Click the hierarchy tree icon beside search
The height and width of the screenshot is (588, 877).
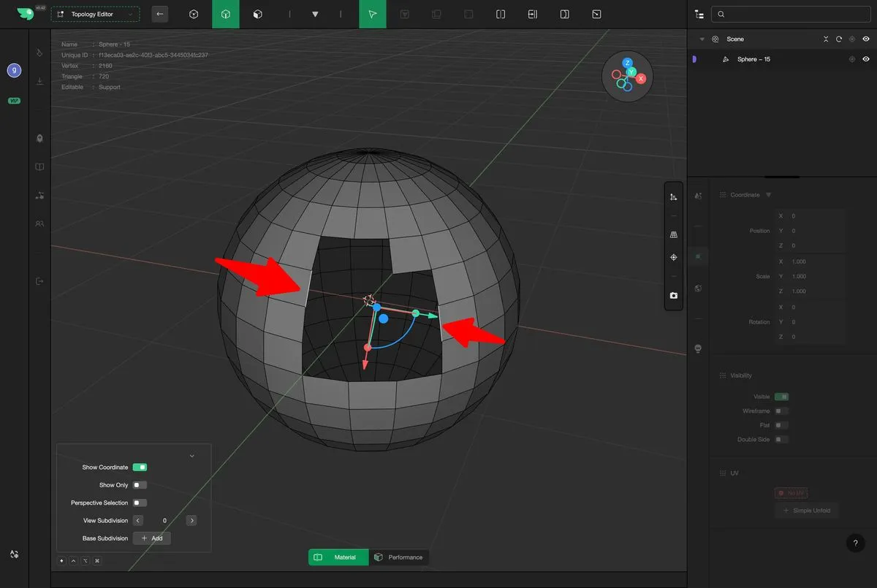699,14
